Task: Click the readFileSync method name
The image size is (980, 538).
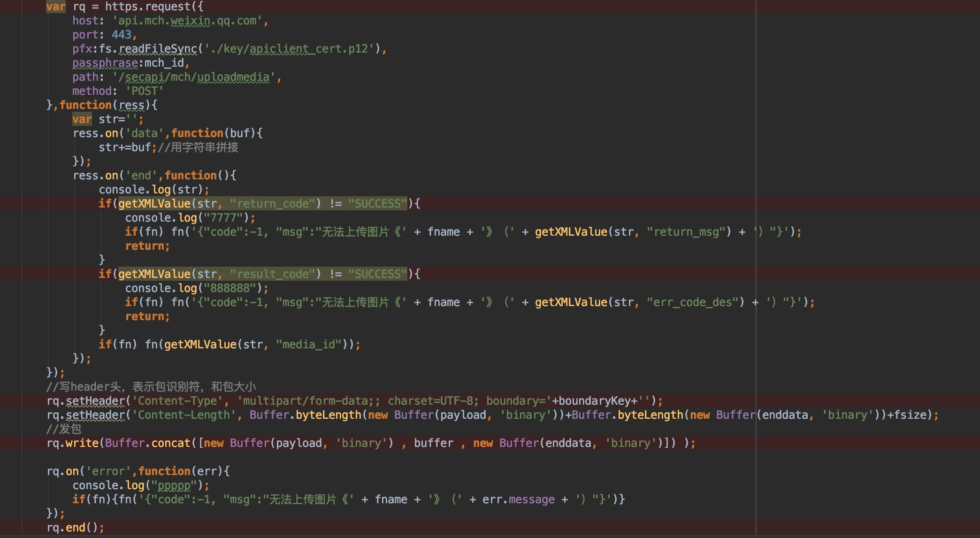Action: (158, 49)
